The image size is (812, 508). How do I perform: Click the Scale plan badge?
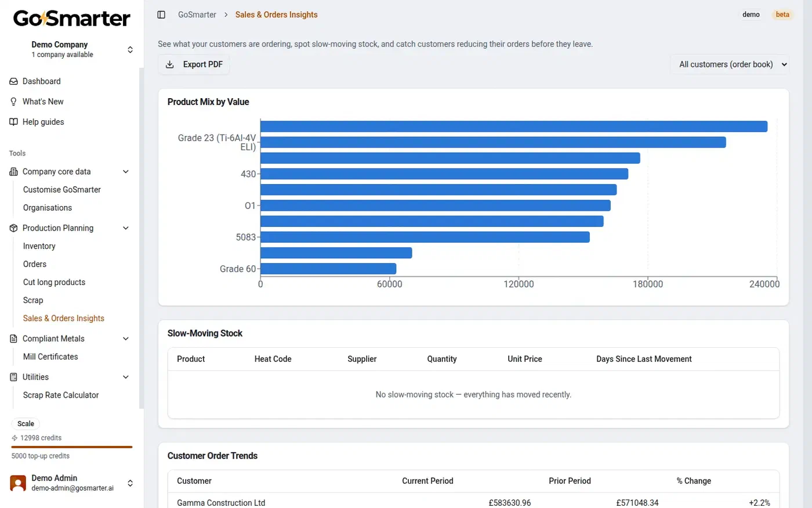tap(26, 424)
